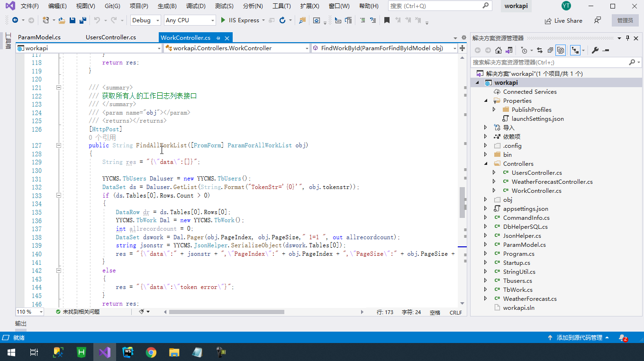Click the vertical scrollbar thumb in editor
Screen dimensions: 644x361
[463, 203]
